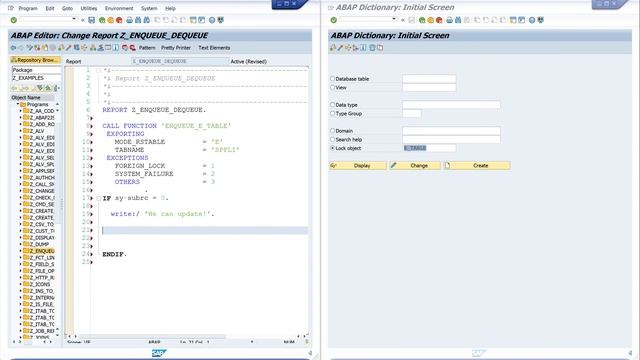Click the green Back icon in ABAP Dictionary window
The image size is (640, 360).
tap(422, 20)
